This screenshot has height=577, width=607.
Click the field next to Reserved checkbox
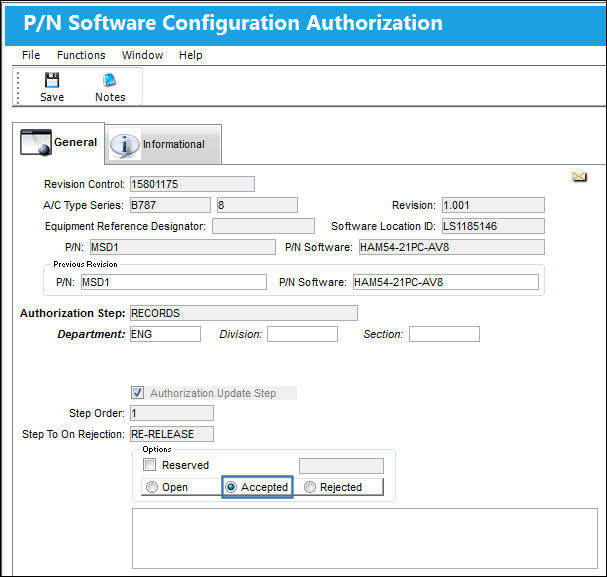[341, 466]
